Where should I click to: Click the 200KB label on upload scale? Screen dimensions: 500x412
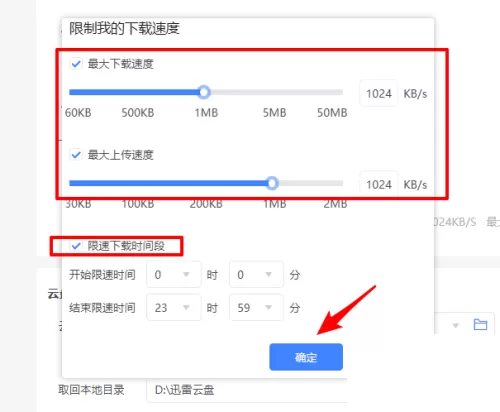click(206, 204)
